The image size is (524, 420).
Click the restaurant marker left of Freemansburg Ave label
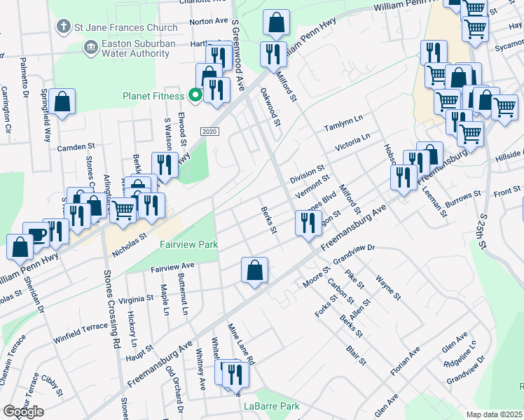click(404, 180)
